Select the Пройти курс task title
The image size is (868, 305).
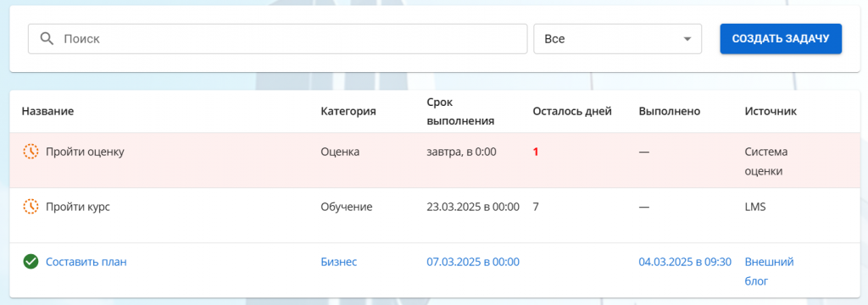77,207
